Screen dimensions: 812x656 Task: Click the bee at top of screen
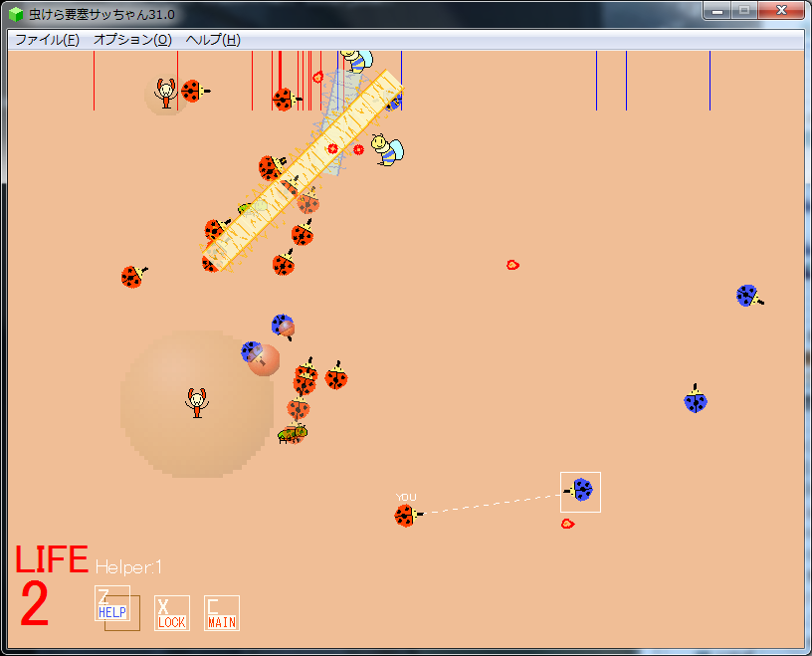coord(357,61)
